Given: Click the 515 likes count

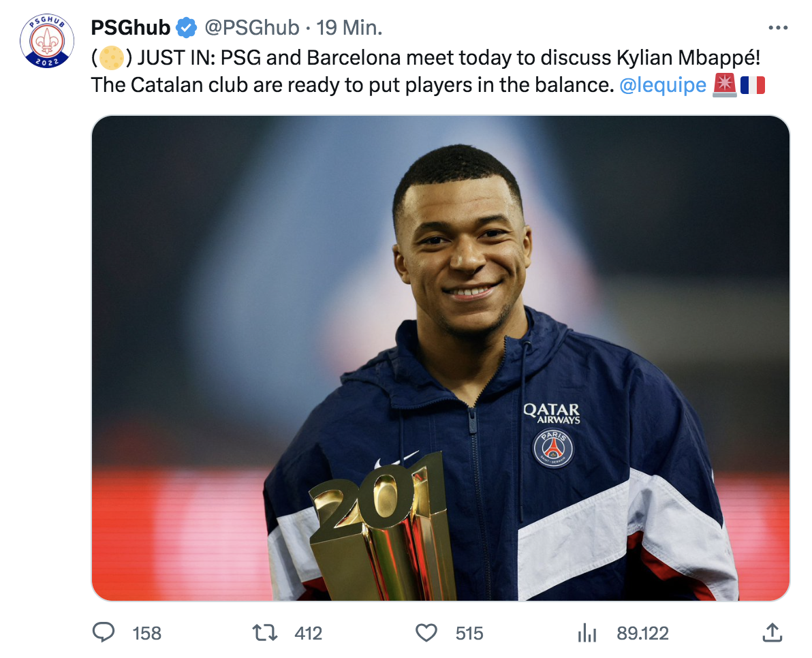Looking at the screenshot, I should point(469,633).
